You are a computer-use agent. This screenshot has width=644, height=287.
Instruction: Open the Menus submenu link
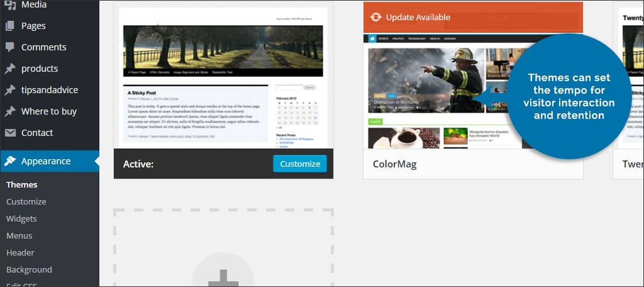tap(19, 235)
